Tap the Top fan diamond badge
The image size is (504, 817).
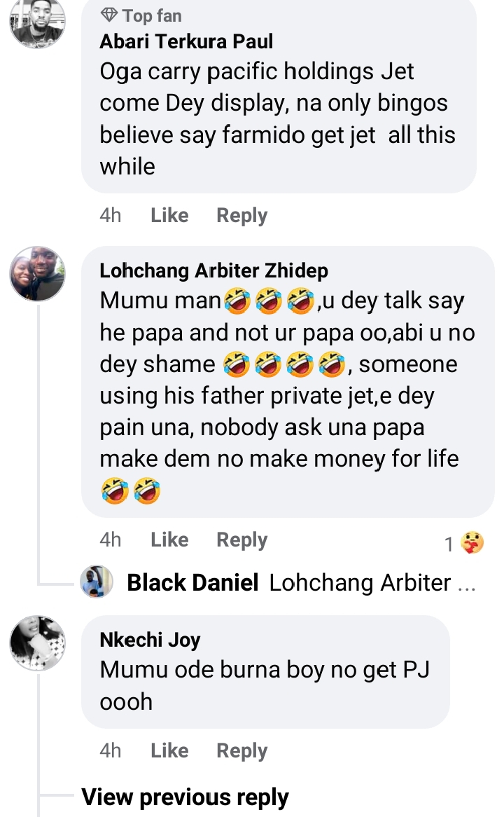coord(109,15)
